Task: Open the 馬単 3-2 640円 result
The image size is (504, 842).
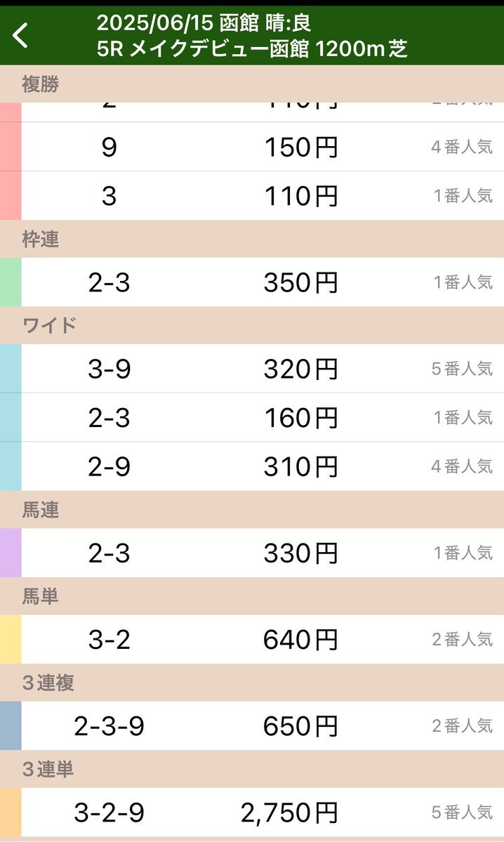Action: [x=252, y=640]
